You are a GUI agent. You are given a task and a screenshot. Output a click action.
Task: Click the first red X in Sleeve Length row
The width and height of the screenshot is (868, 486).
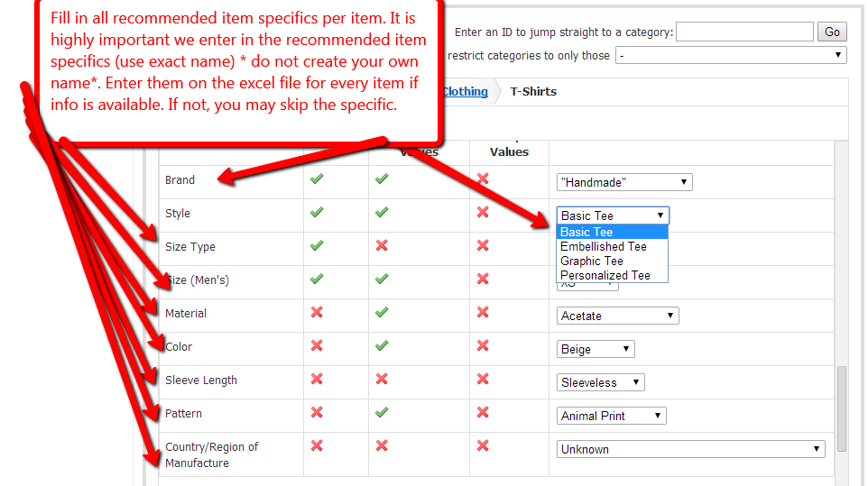pyautogui.click(x=317, y=380)
